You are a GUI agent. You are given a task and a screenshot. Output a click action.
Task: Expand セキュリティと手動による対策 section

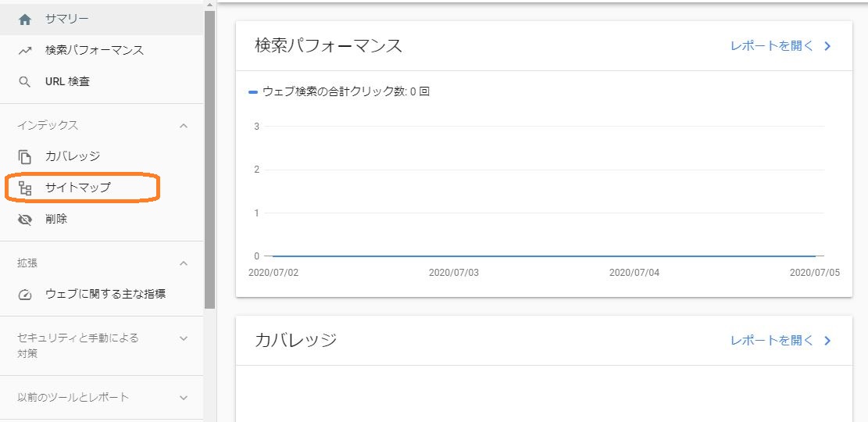tap(184, 338)
